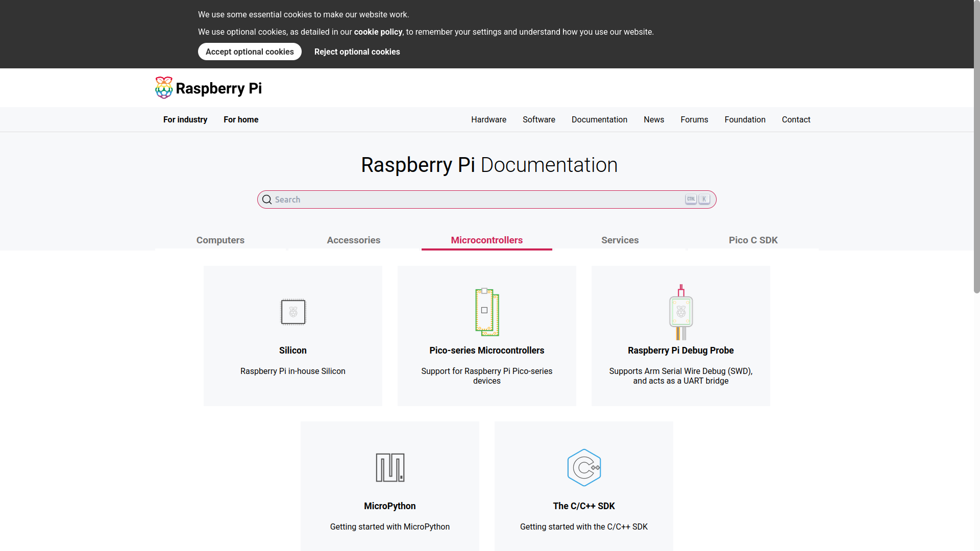980x551 pixels.
Task: Focus the documentation Search field
Action: pos(487,199)
